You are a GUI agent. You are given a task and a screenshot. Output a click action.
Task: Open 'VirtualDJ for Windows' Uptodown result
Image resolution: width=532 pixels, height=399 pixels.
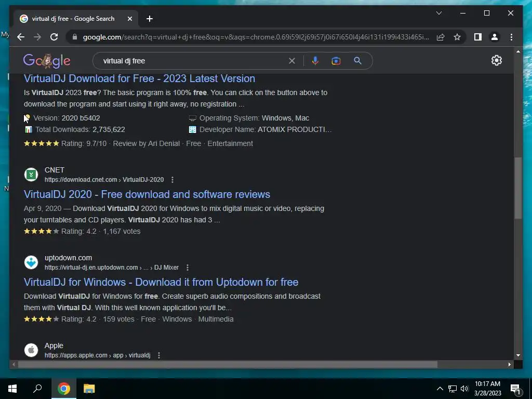click(161, 282)
